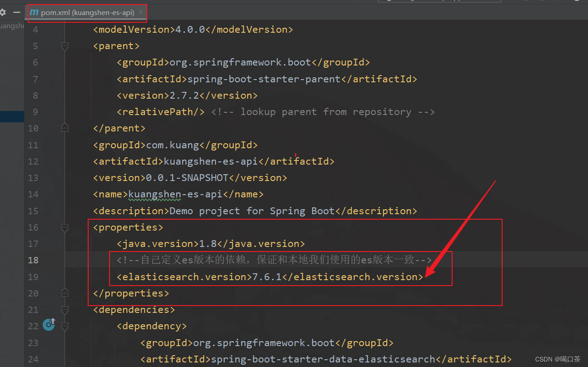Click the name kuangshen-es-api on line 14
Viewport: 588px width, 367px height.
(178, 194)
